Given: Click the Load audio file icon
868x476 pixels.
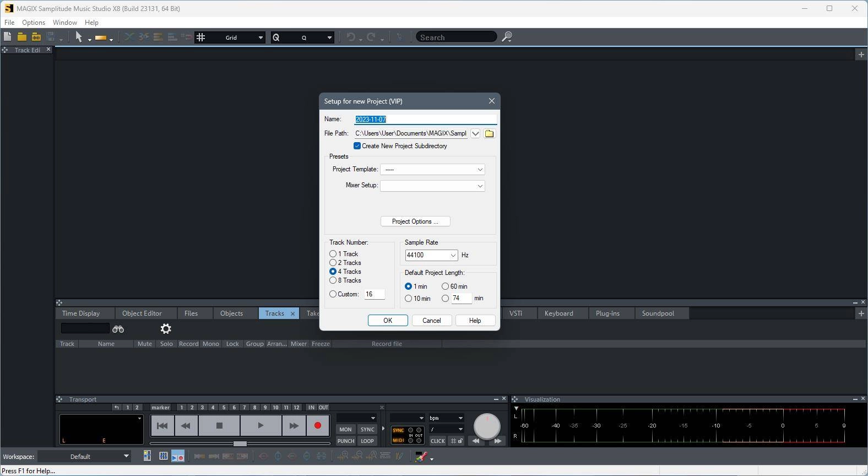Looking at the screenshot, I should pos(36,37).
